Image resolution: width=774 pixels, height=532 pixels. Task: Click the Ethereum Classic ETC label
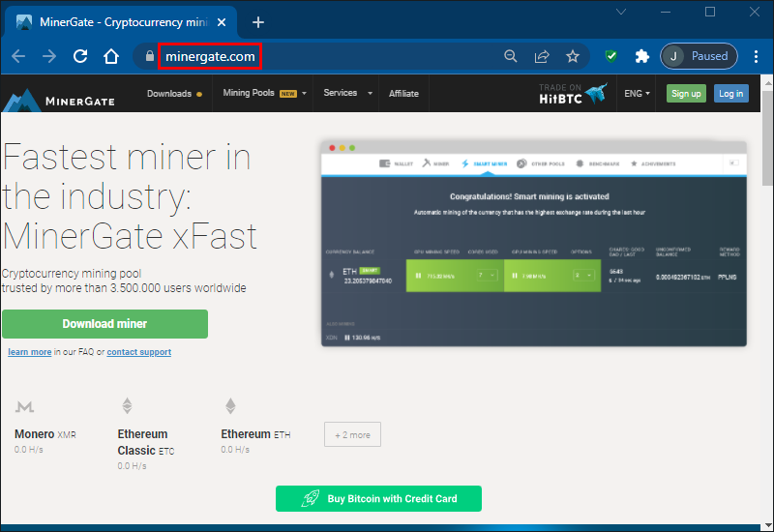pyautogui.click(x=146, y=442)
